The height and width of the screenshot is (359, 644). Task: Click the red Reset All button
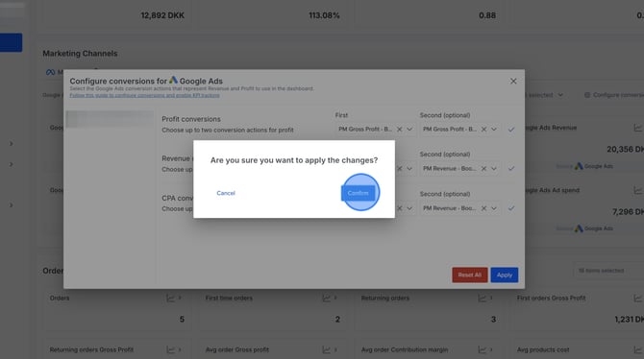pyautogui.click(x=470, y=275)
